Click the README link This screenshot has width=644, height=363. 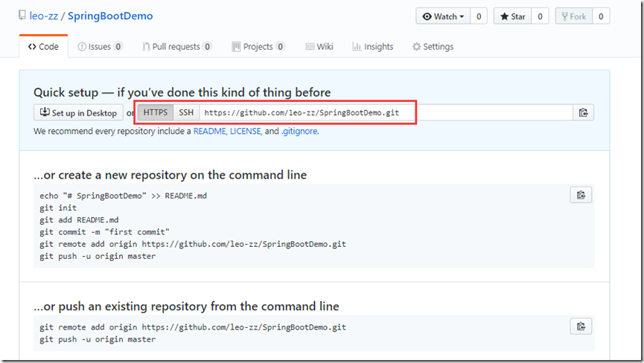click(x=210, y=132)
